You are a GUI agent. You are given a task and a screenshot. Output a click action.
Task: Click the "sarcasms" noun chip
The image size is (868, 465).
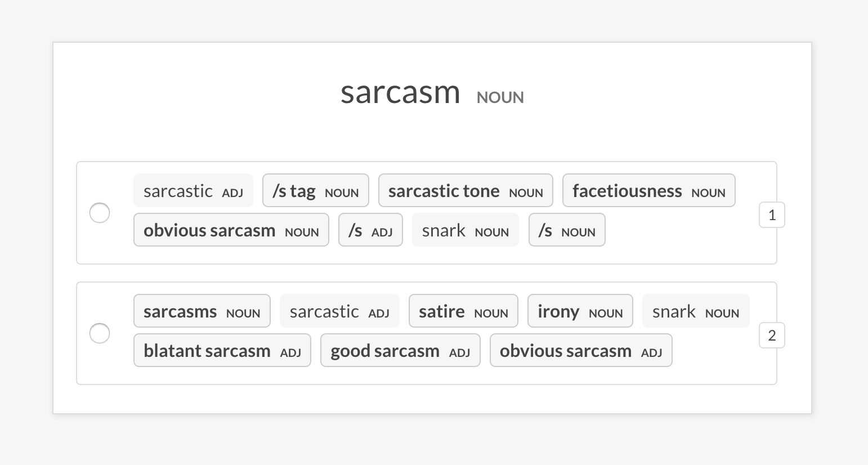pyautogui.click(x=202, y=311)
